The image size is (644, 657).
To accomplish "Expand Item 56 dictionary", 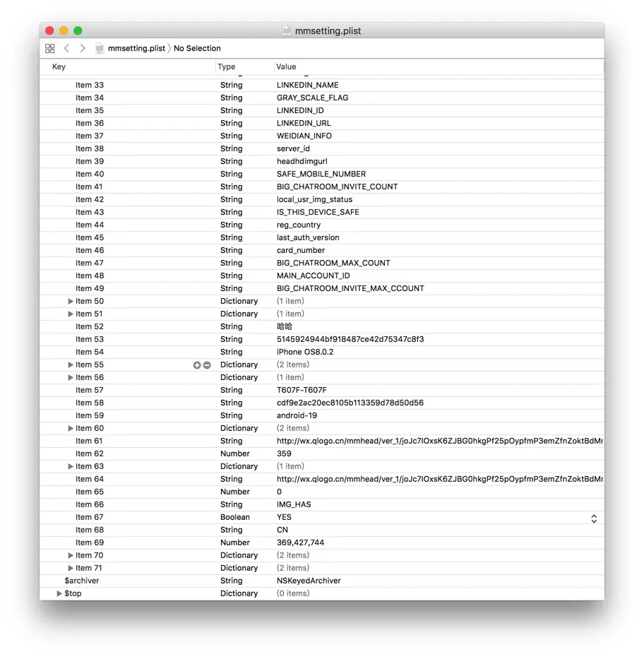I will click(71, 377).
